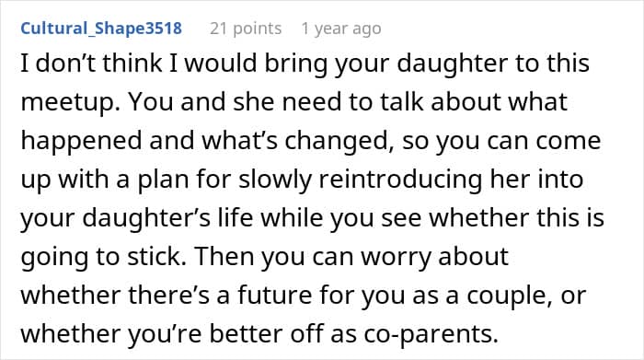
Task: Click the word co-parents at comment end
Action: tap(431, 334)
